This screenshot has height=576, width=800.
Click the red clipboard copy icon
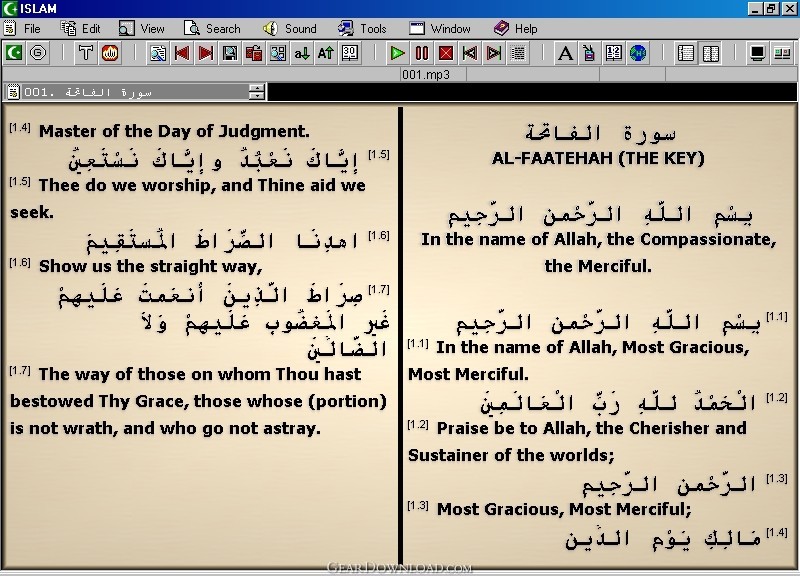(x=254, y=53)
